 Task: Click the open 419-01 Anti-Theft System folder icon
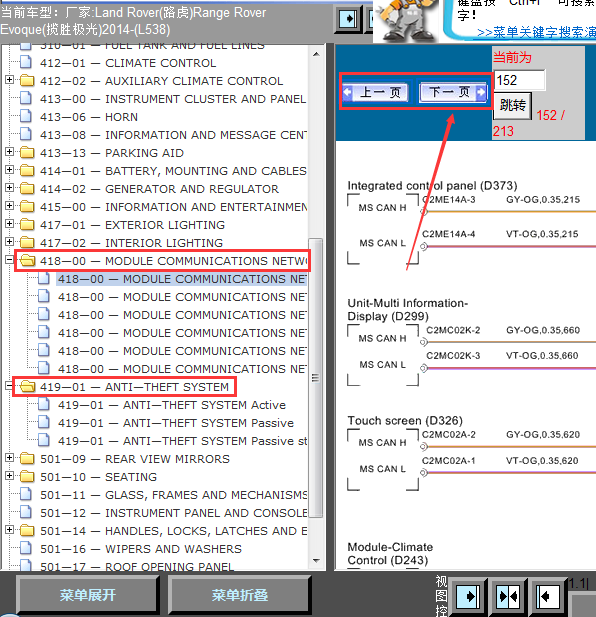pyautogui.click(x=28, y=386)
